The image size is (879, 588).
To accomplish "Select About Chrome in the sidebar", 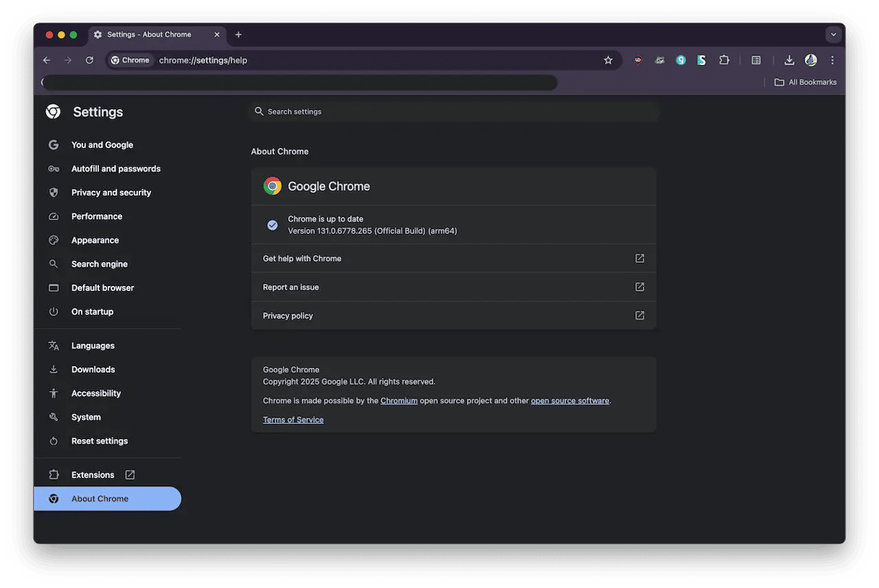I will point(107,498).
